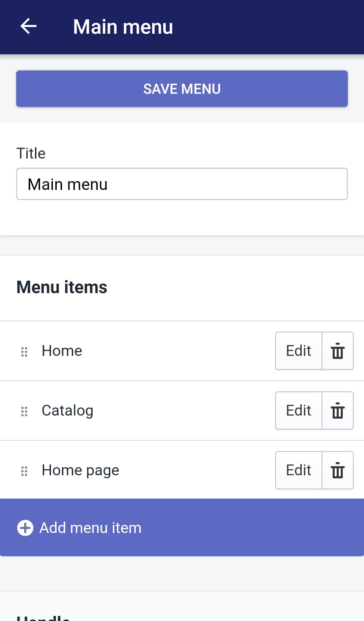The image size is (364, 621).
Task: Tap the Menu items section heading
Action: pyautogui.click(x=62, y=287)
